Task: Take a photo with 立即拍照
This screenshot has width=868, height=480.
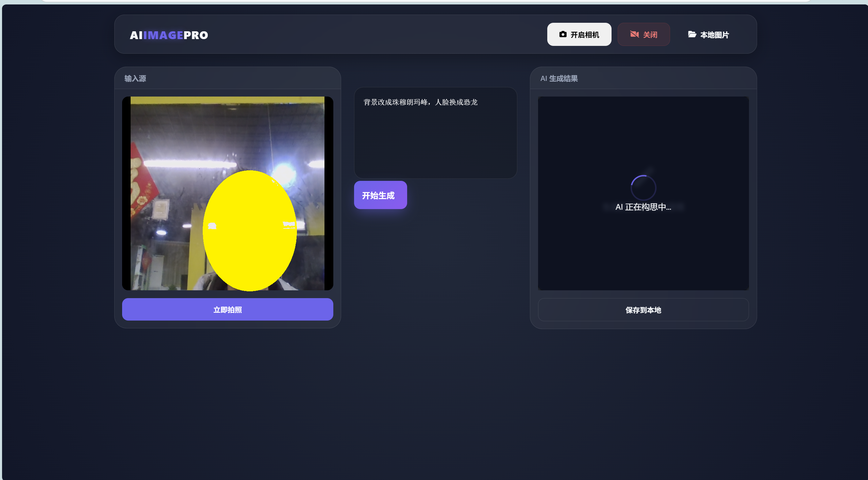Action: point(227,309)
